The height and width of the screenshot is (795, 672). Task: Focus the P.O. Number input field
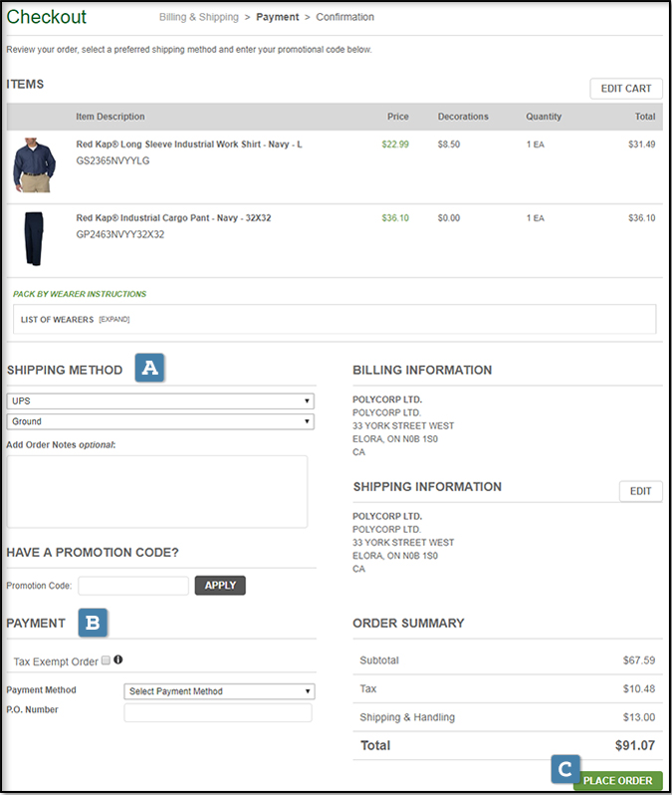(217, 713)
